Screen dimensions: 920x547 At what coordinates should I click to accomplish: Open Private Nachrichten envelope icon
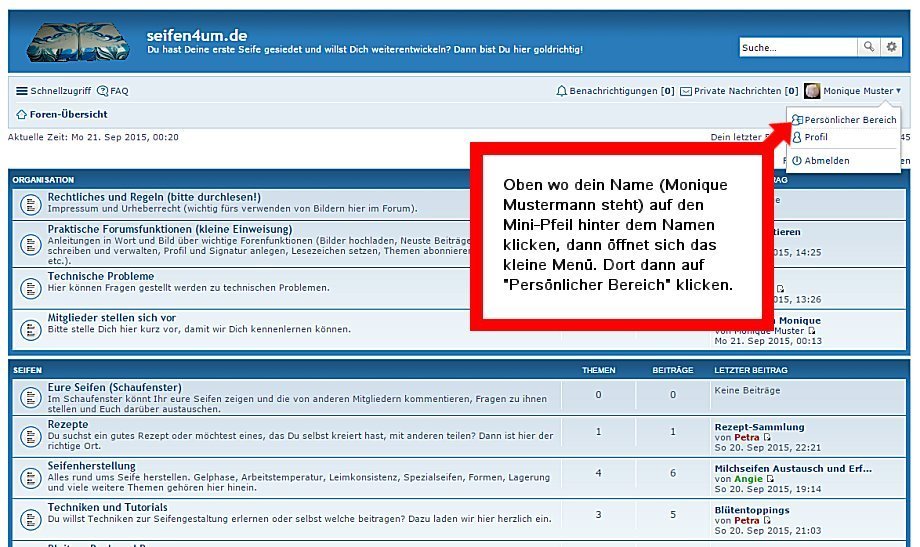point(686,91)
